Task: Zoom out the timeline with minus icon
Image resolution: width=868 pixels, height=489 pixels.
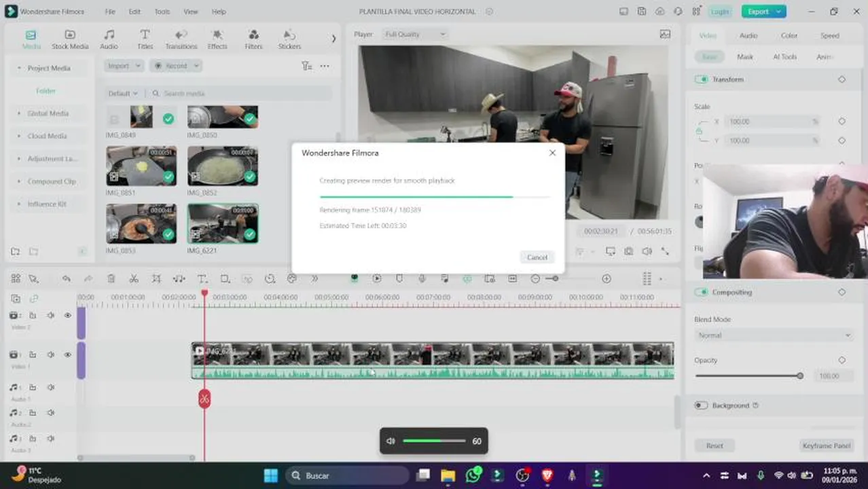Action: coord(535,279)
